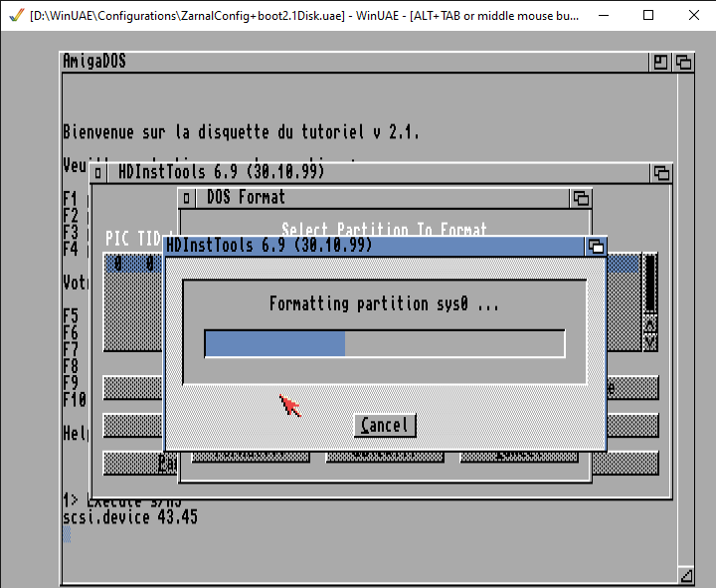Viewport: 716px width, 588px height.
Task: Click the 'F1' line in AmigaDOS text
Action: point(71,199)
